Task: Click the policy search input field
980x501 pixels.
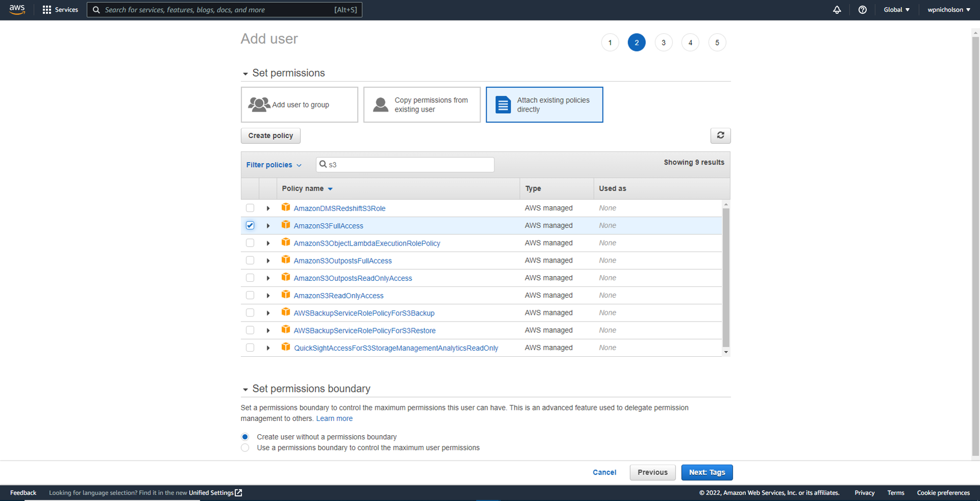Action: coord(405,164)
